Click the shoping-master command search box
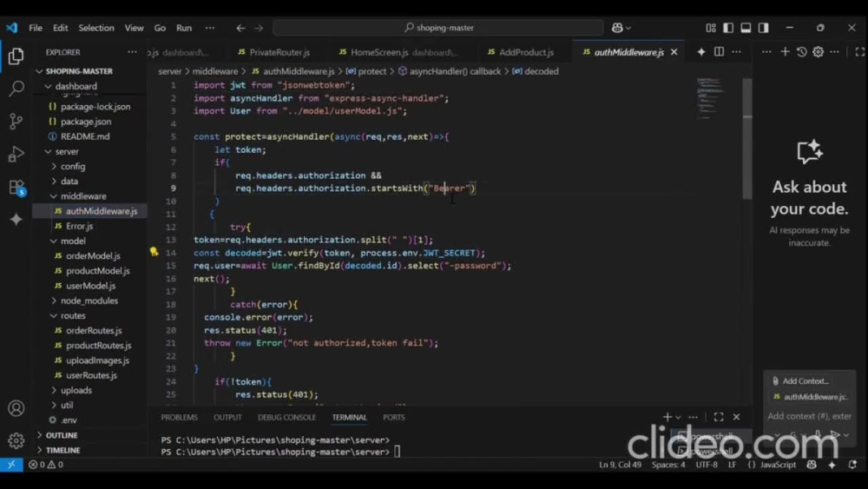The image size is (868, 489). point(437,28)
